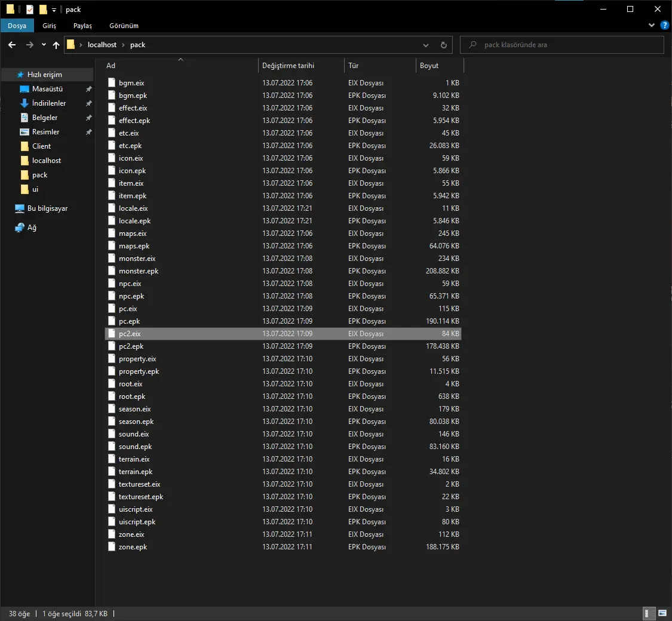The width and height of the screenshot is (672, 621).
Task: Open Ağ network location in sidebar
Action: 32,228
